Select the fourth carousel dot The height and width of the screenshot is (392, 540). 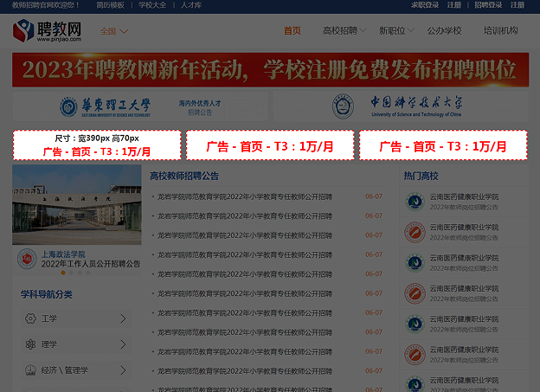coord(88,273)
